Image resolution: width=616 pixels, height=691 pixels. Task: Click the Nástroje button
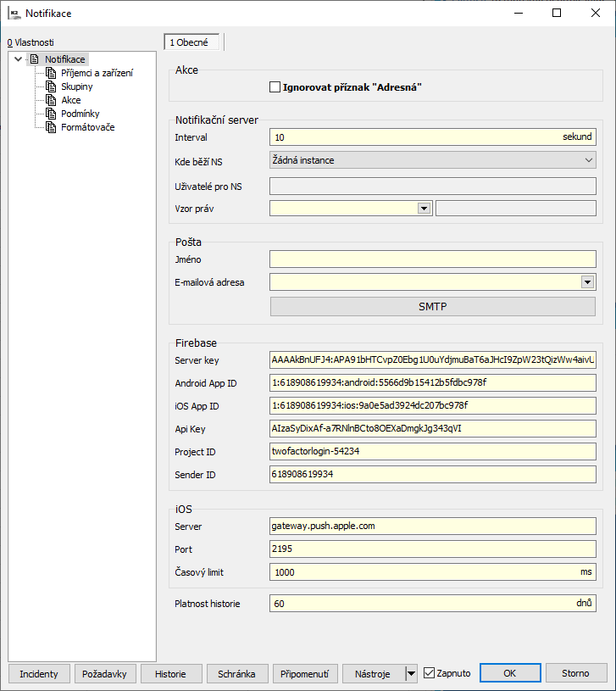(373, 673)
